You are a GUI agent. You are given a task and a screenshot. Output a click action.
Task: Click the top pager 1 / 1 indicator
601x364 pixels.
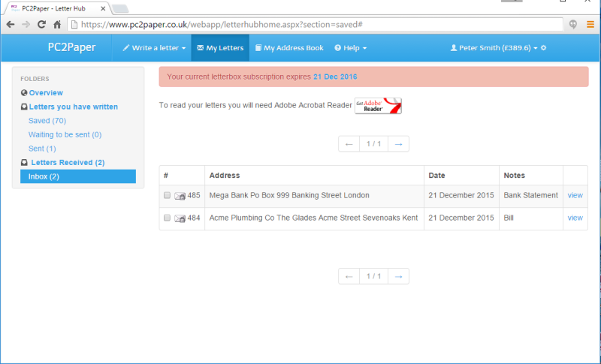373,144
